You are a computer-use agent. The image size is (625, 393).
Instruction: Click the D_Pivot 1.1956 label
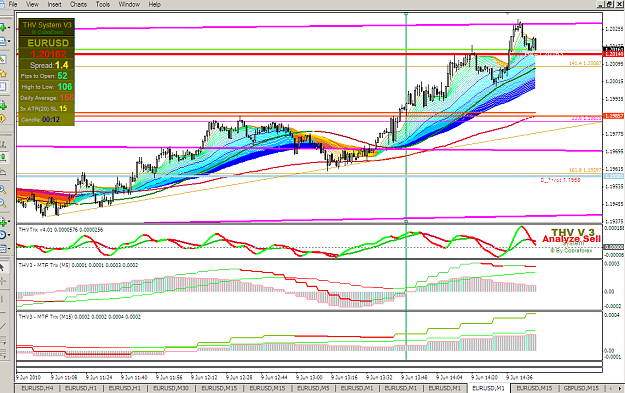(560, 180)
